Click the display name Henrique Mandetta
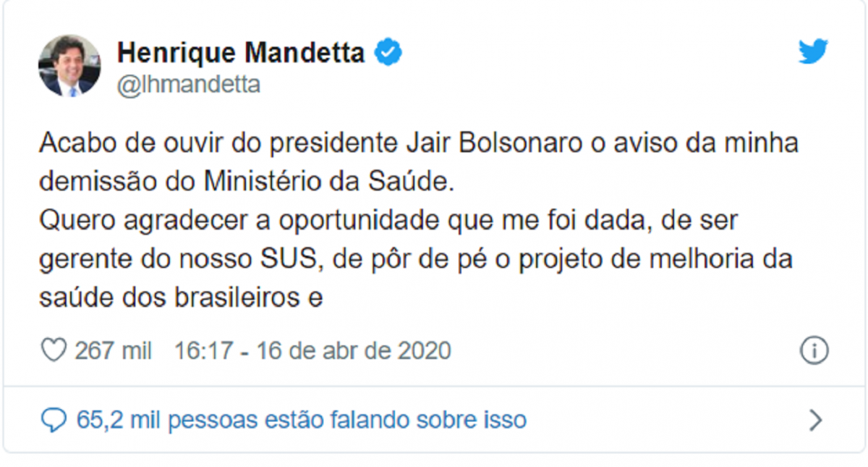 pos(241,53)
